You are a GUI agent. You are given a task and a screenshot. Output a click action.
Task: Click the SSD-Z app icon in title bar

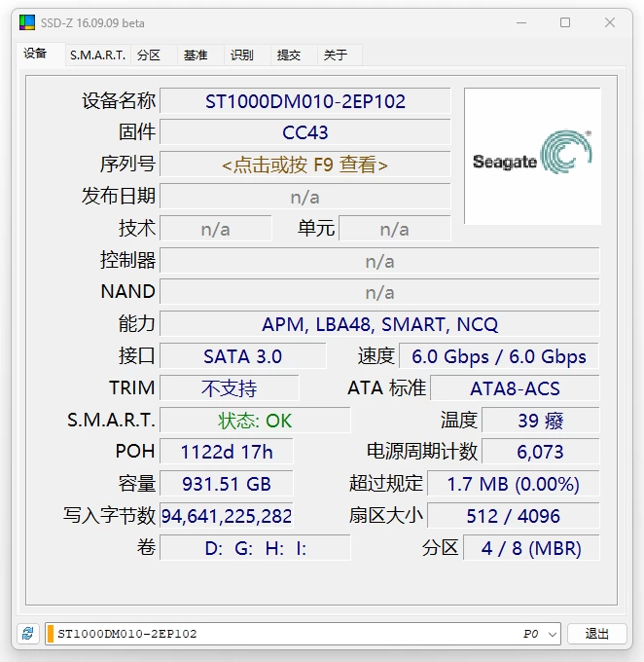coord(27,22)
